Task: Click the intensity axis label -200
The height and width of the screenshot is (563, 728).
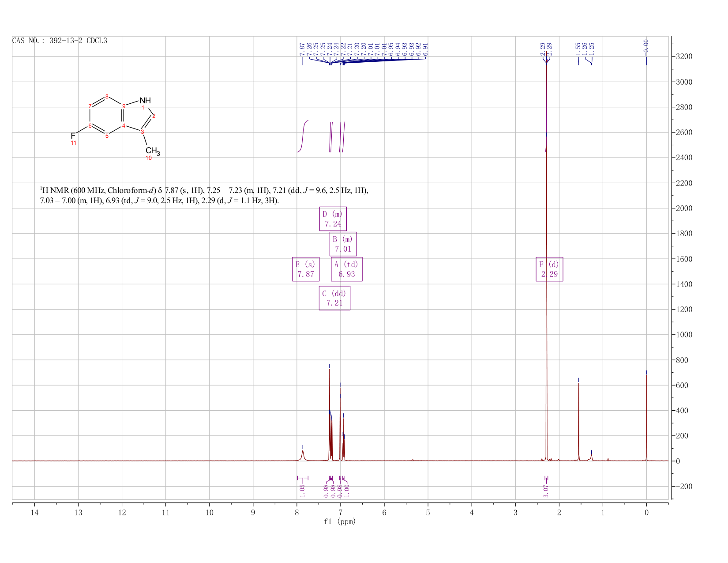Action: (x=684, y=487)
